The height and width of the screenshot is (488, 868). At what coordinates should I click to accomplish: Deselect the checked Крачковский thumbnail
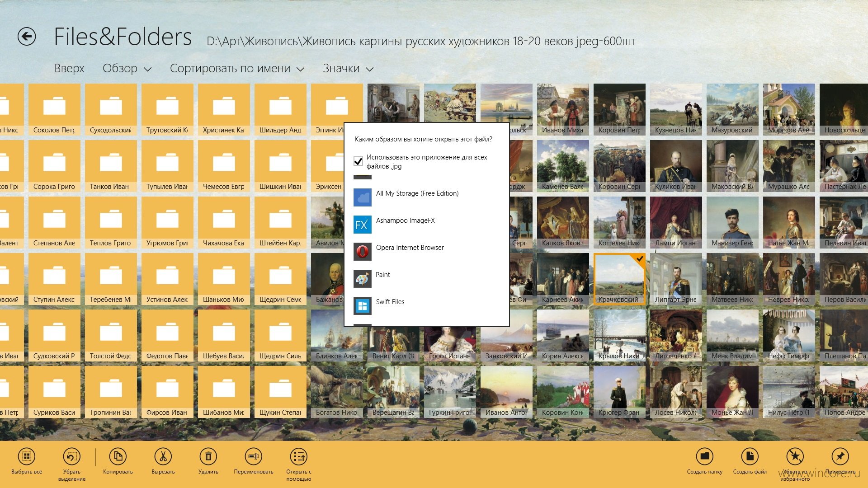[x=619, y=279]
